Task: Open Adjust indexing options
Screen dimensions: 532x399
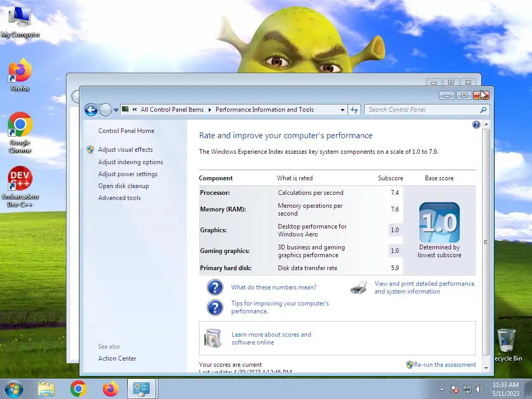Action: (130, 162)
